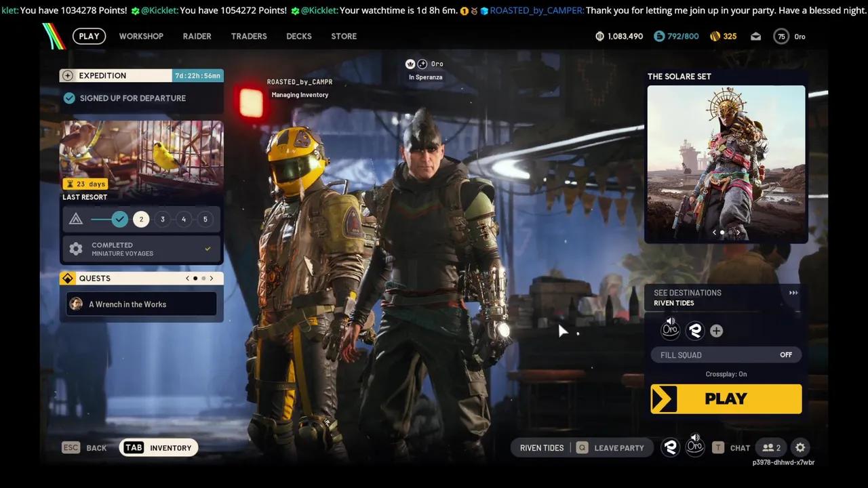Select first quest page dot indicator
Screen dimensions: 868x488
coord(195,279)
